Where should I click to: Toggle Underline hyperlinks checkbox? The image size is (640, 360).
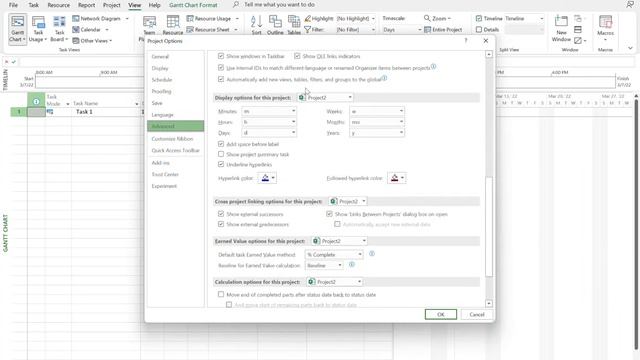[221, 164]
